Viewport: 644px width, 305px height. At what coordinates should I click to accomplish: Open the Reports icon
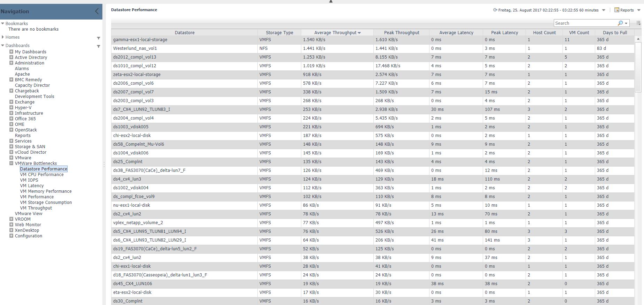[x=616, y=10]
